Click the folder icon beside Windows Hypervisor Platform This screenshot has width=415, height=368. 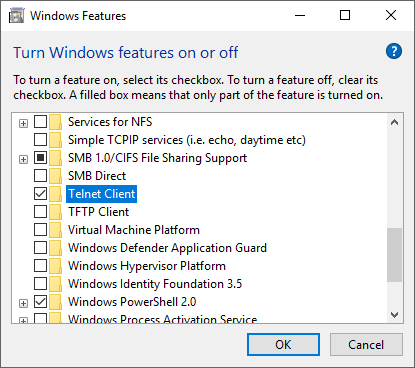coord(55,266)
